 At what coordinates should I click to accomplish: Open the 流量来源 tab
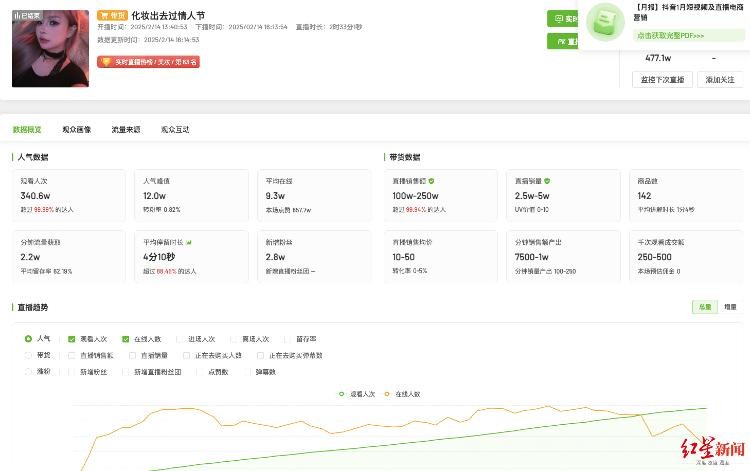[125, 130]
